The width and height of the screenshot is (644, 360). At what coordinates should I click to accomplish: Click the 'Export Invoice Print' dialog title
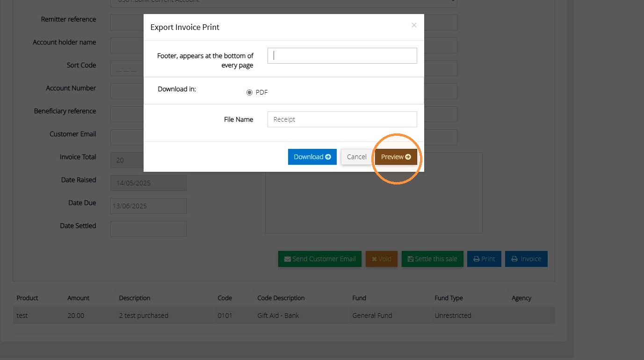coord(185,27)
